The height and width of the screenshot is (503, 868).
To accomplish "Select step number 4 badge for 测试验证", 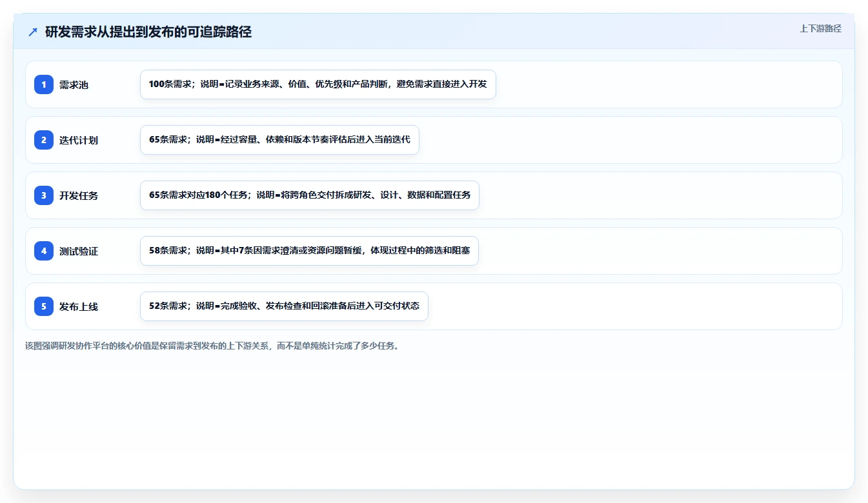I will (x=44, y=251).
